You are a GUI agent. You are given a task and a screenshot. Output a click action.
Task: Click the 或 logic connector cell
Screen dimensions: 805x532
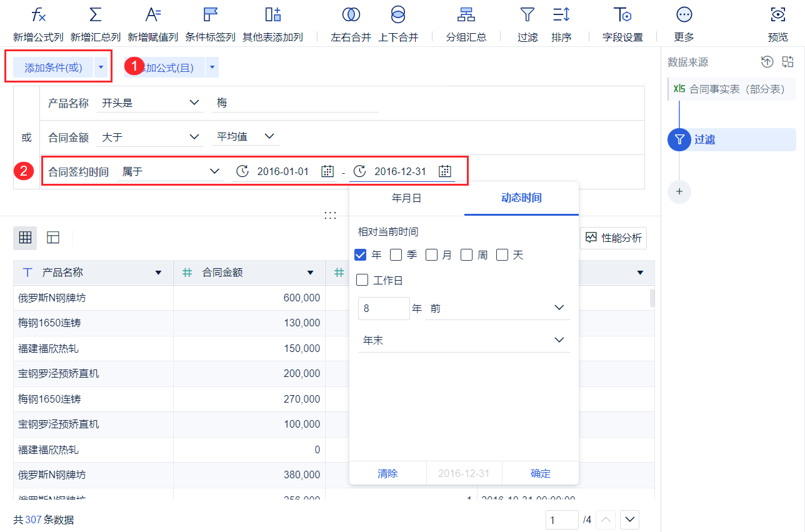pyautogui.click(x=26, y=137)
